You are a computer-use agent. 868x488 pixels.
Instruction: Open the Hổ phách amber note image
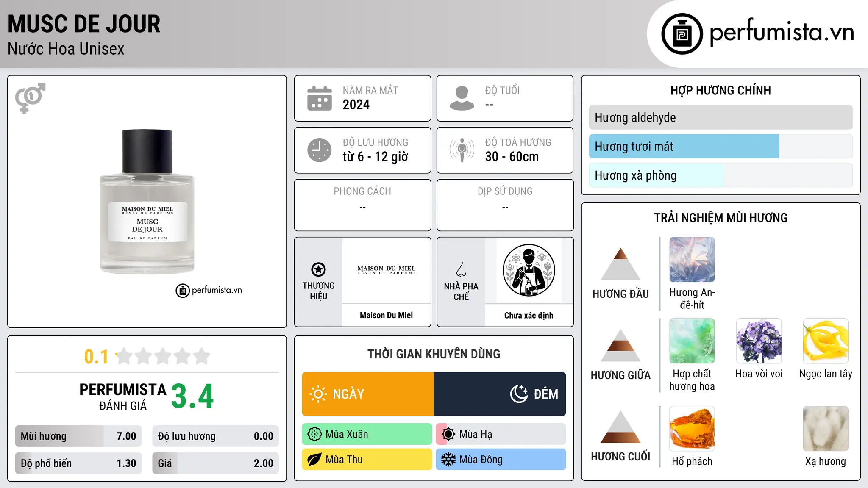click(x=692, y=428)
